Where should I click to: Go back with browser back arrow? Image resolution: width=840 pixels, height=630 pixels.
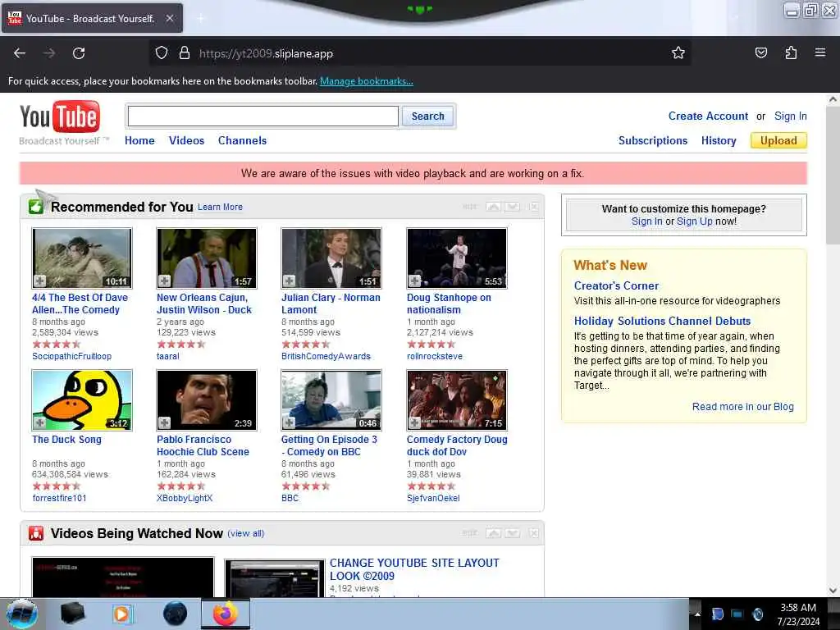(20, 53)
